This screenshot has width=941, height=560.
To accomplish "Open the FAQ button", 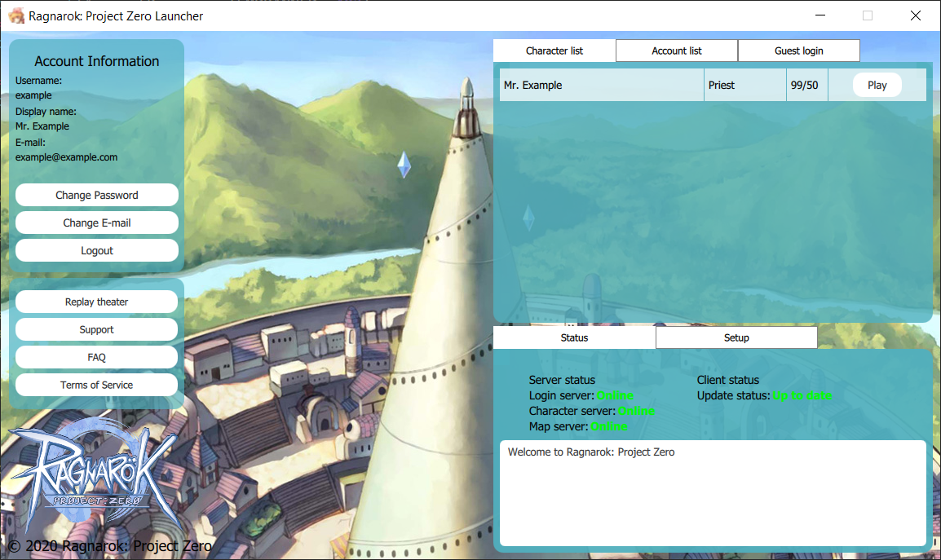I will (x=96, y=357).
